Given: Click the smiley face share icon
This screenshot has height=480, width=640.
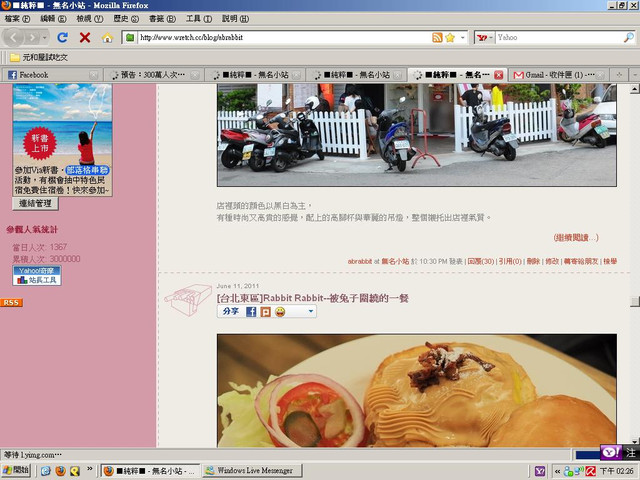Looking at the screenshot, I should click(280, 312).
